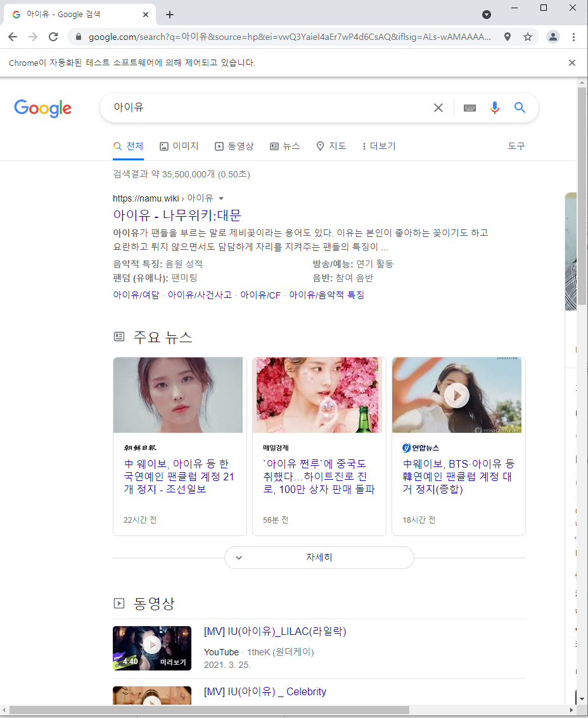
Task: Click the lock icon in address bar
Action: click(x=79, y=37)
